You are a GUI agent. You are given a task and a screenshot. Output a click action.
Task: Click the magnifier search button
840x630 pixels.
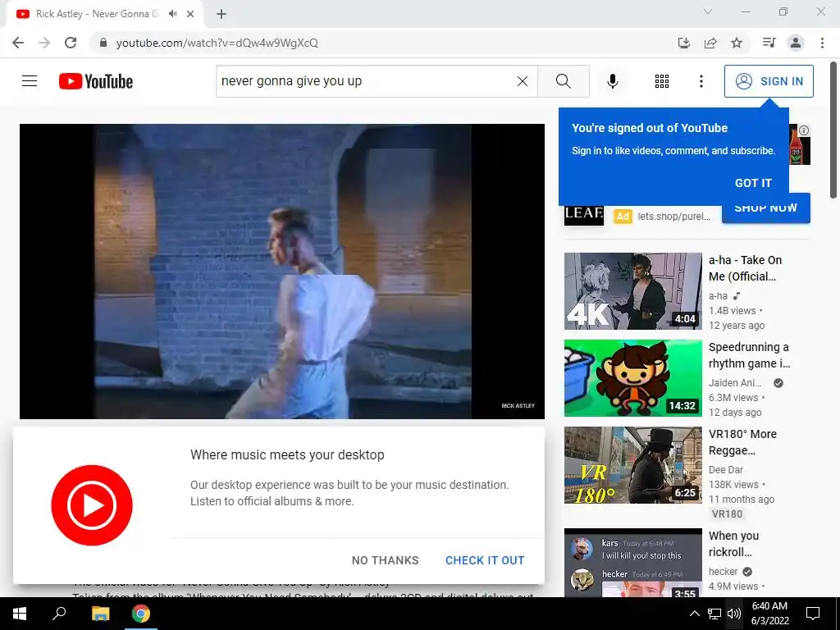pos(563,81)
